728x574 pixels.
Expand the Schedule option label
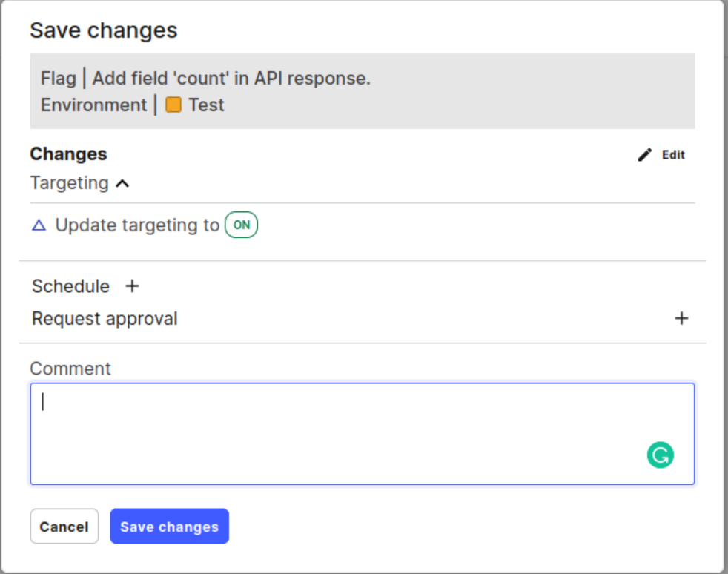tap(70, 286)
